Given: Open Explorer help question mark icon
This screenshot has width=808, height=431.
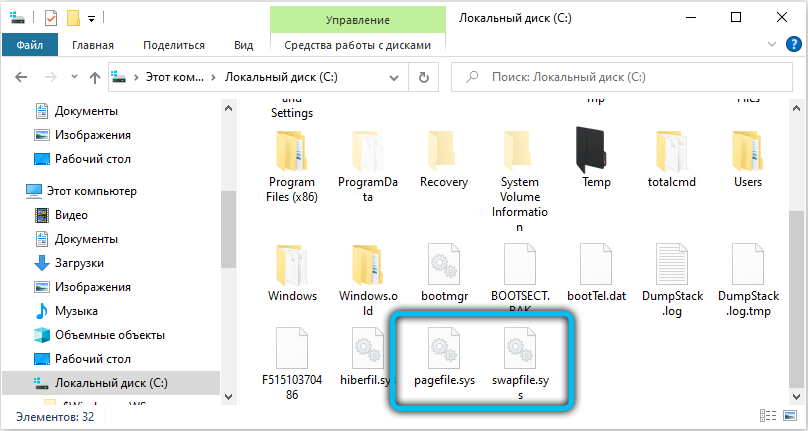Looking at the screenshot, I should coord(794,44).
